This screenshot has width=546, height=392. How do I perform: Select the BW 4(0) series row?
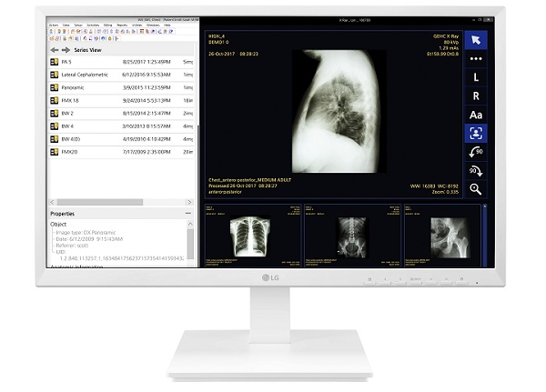point(121,139)
